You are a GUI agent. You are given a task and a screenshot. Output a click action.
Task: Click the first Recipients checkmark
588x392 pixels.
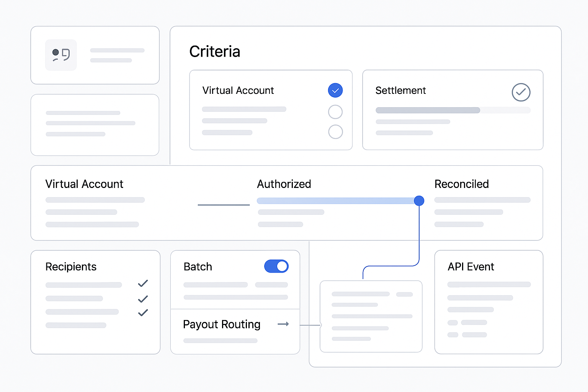(143, 283)
